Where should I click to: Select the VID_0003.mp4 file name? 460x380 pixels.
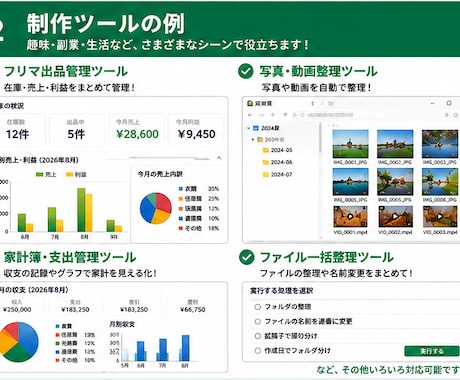(440, 232)
